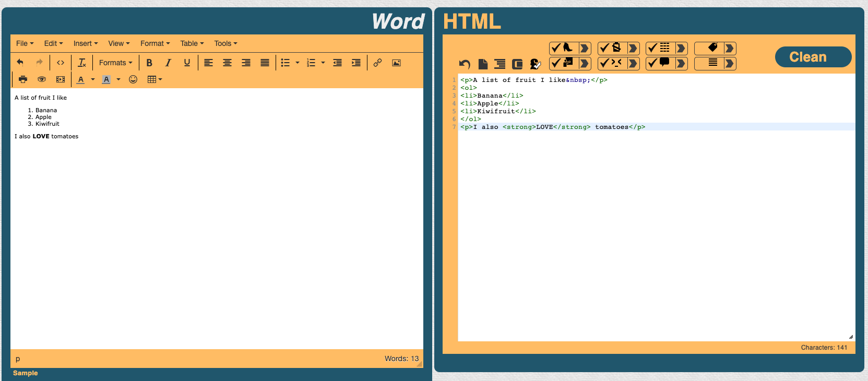
Task: Click the Clean button
Action: (x=813, y=57)
